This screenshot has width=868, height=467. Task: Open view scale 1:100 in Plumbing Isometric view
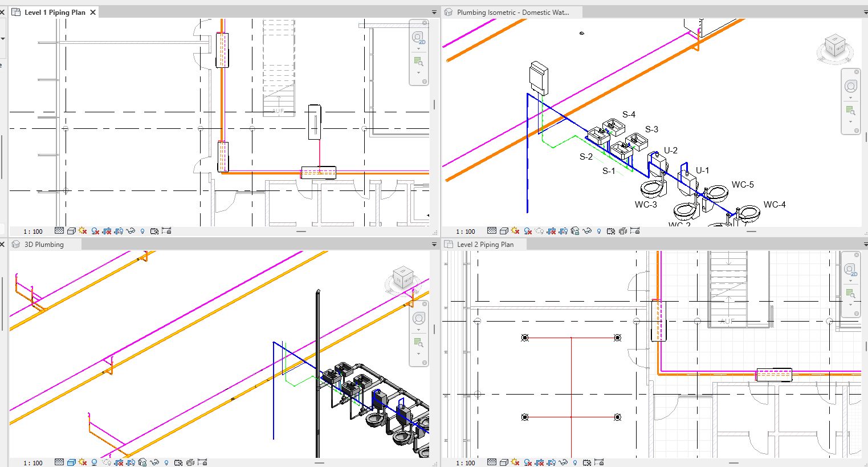[x=466, y=232]
